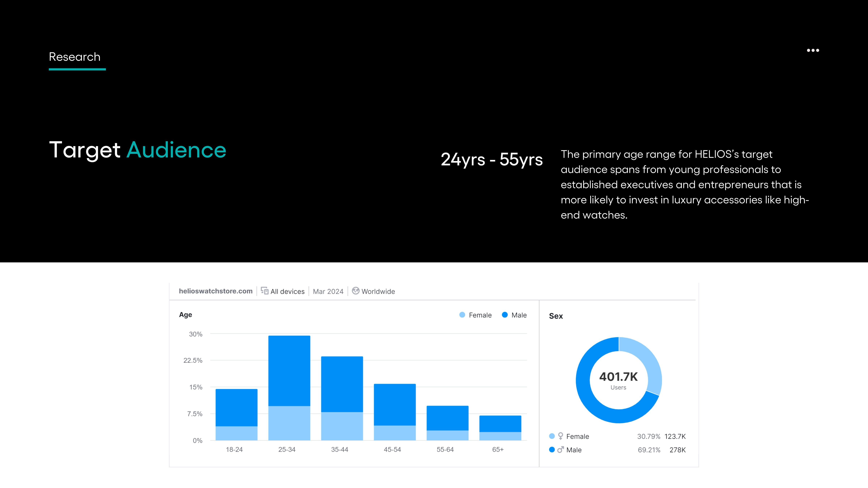Click the Female label in the Sex legend
This screenshot has height=488, width=868.
pyautogui.click(x=578, y=436)
